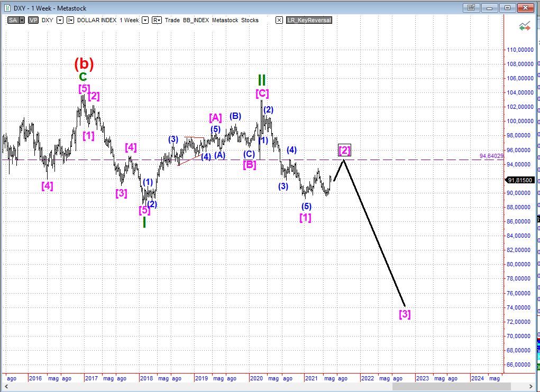The width and height of the screenshot is (540, 392).
Task: Click the VP button in chart toolbar
Action: tap(33, 20)
